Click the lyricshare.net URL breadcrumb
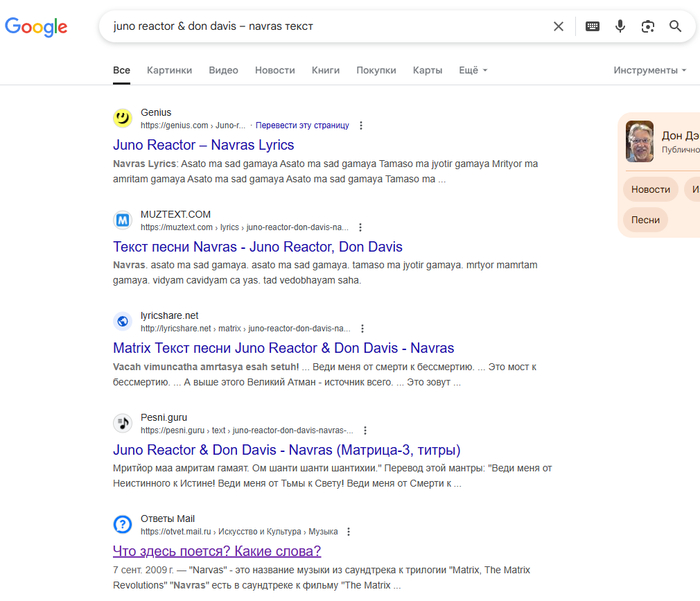This screenshot has height=601, width=700. pyautogui.click(x=245, y=329)
